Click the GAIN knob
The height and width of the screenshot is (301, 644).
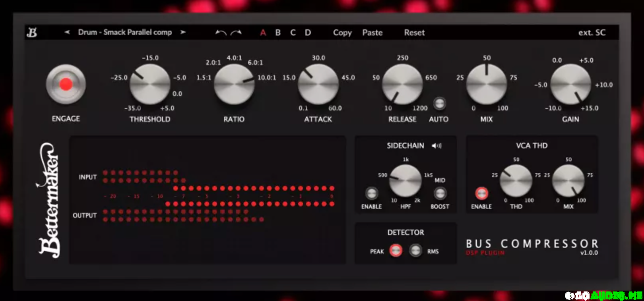(x=570, y=84)
